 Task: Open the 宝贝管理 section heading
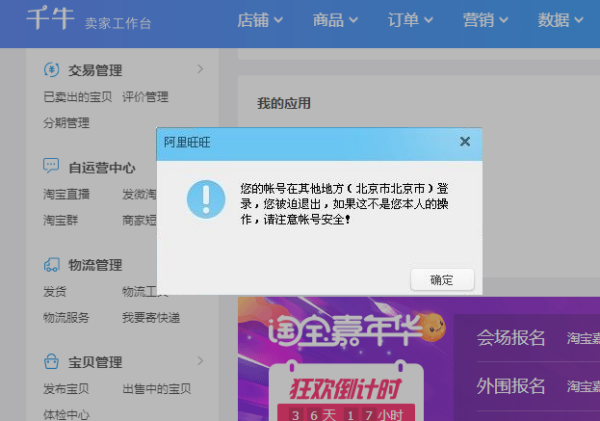point(95,362)
